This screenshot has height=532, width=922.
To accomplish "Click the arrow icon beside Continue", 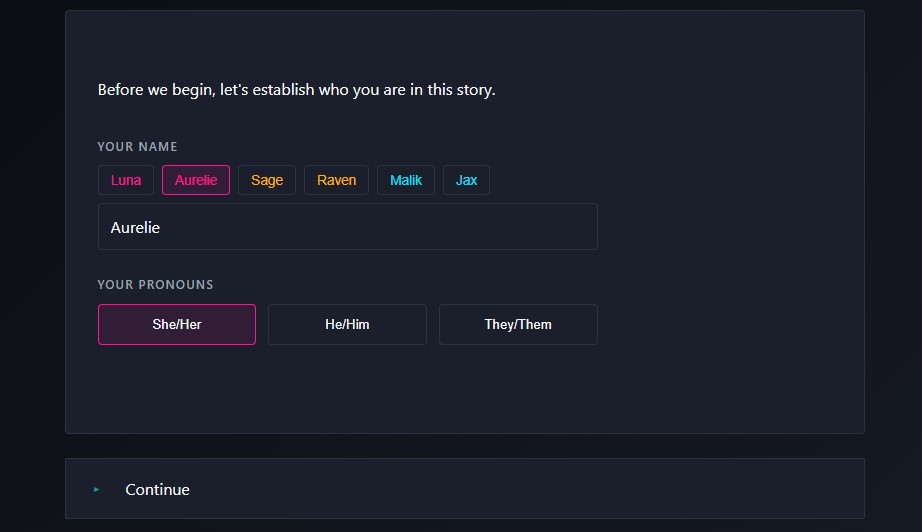I will [97, 490].
